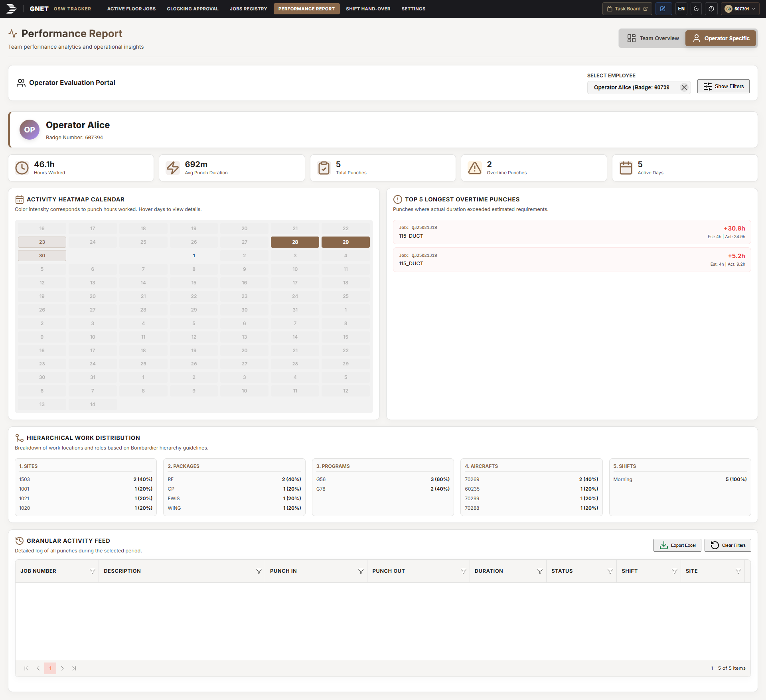
Task: Click the Overtime Punches warning icon
Action: (475, 168)
